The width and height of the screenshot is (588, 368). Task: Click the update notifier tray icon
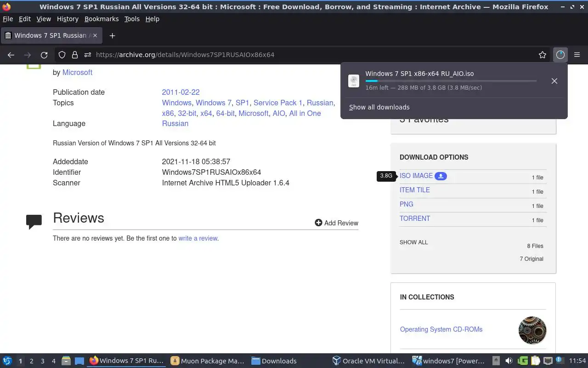560,360
